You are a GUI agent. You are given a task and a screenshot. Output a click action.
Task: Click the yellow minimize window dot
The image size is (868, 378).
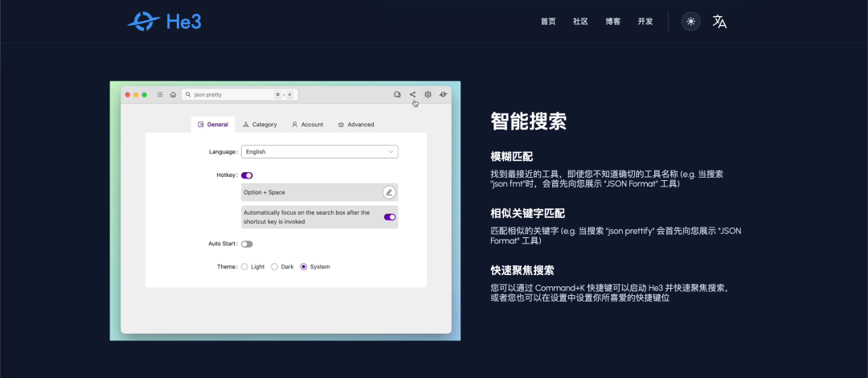pyautogui.click(x=136, y=95)
